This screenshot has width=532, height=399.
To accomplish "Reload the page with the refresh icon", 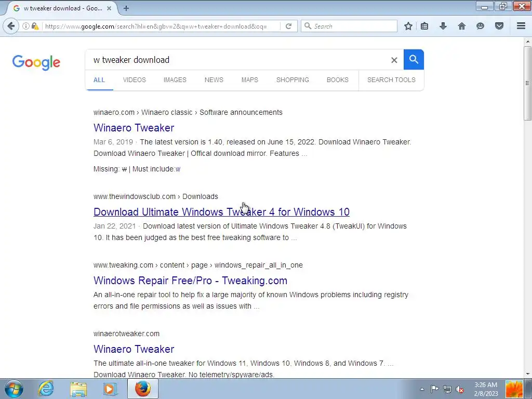I will pos(289,26).
